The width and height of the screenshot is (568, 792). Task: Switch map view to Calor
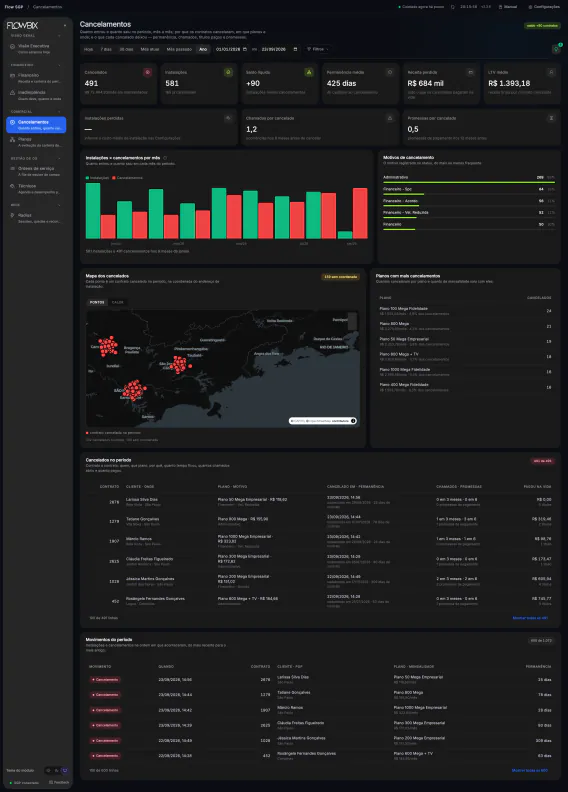[x=118, y=302]
